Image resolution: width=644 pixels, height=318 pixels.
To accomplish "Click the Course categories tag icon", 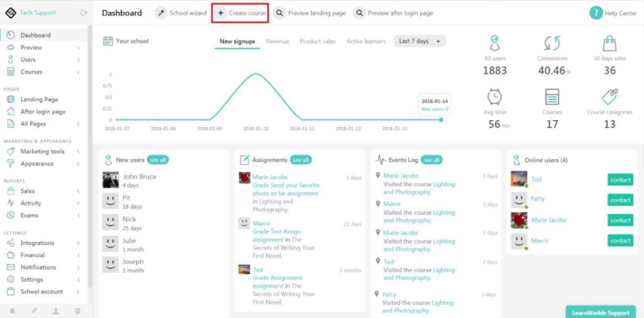I will pyautogui.click(x=609, y=97).
